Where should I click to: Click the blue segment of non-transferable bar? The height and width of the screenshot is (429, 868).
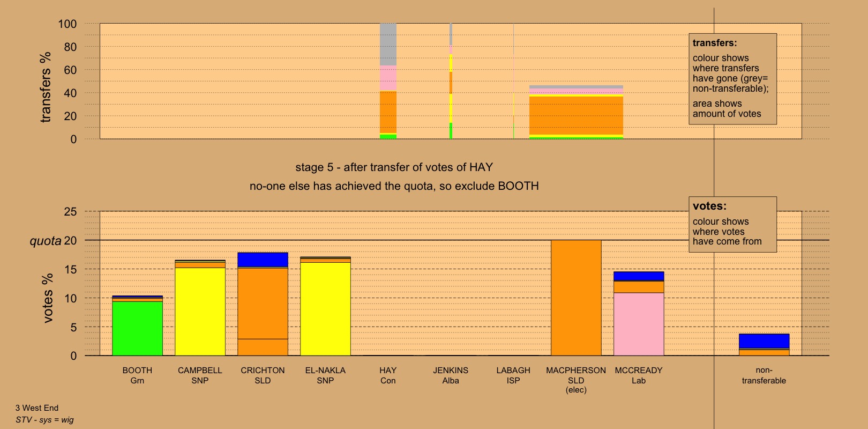coord(764,341)
